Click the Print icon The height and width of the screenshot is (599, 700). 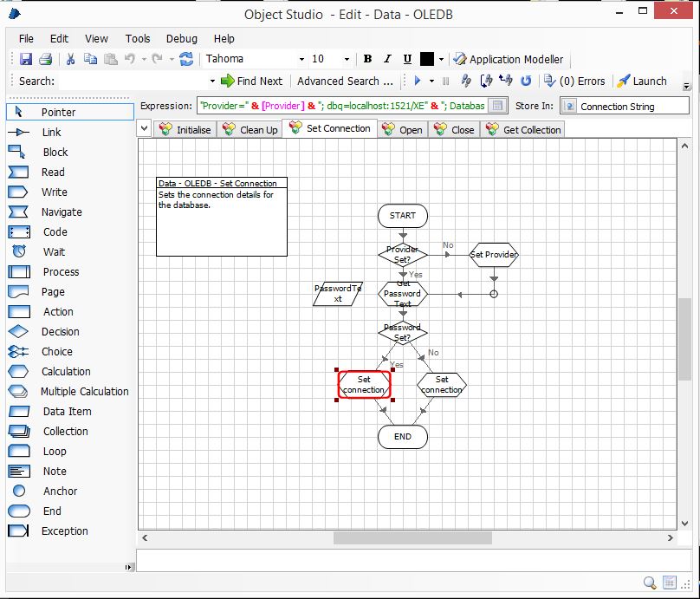[x=45, y=60]
